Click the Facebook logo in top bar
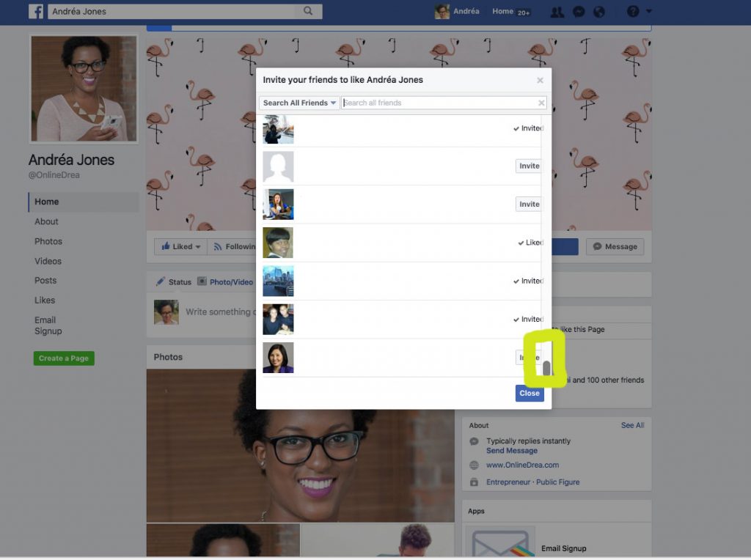 (36, 11)
